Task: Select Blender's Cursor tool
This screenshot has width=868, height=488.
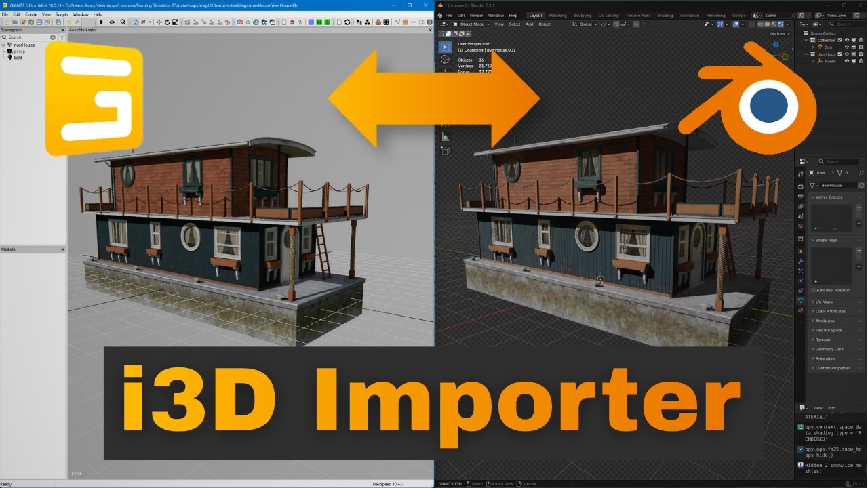Action: (x=445, y=59)
